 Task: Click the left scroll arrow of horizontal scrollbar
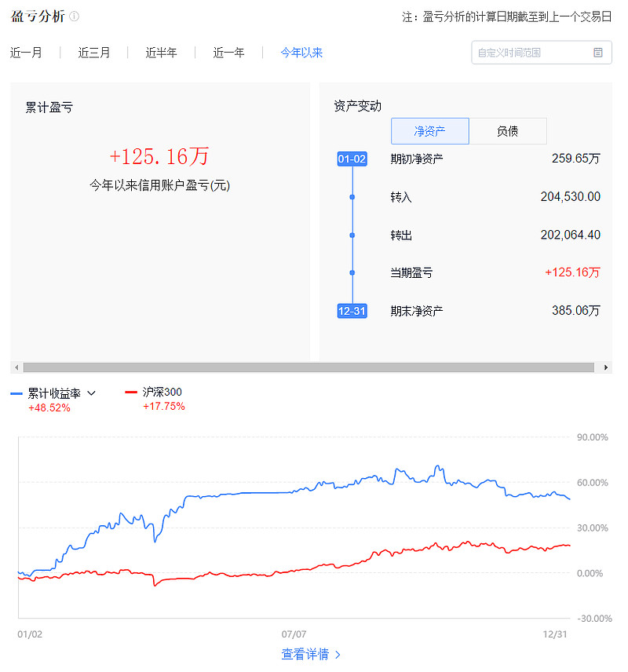[16, 367]
